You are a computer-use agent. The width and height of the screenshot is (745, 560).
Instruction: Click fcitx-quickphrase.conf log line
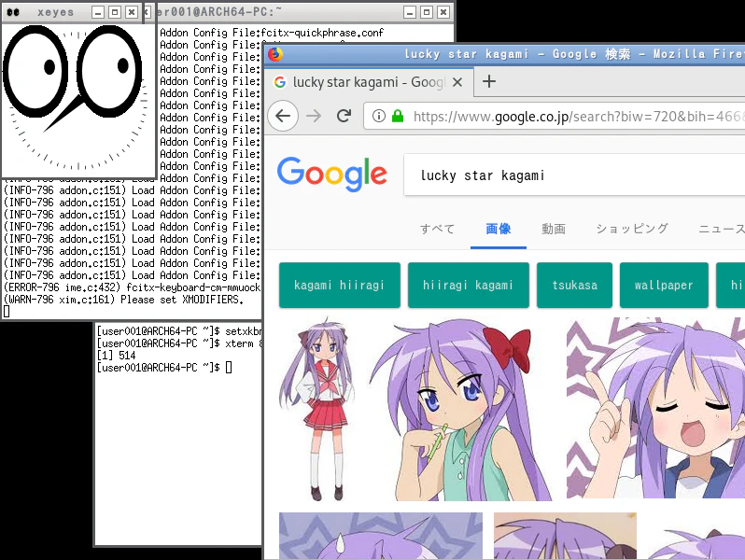point(272,33)
